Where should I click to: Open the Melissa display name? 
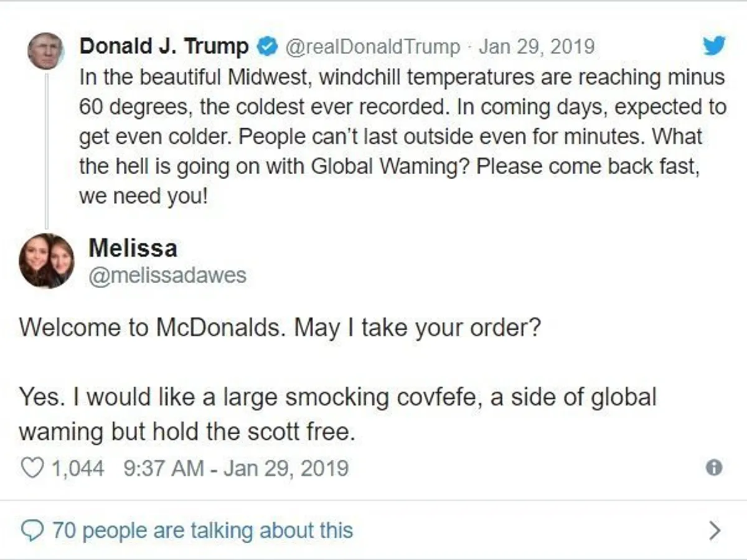point(133,248)
